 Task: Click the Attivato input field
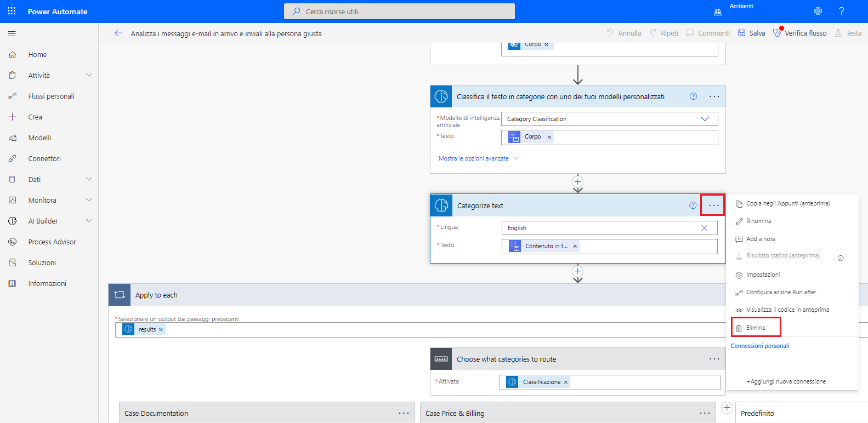click(610, 382)
